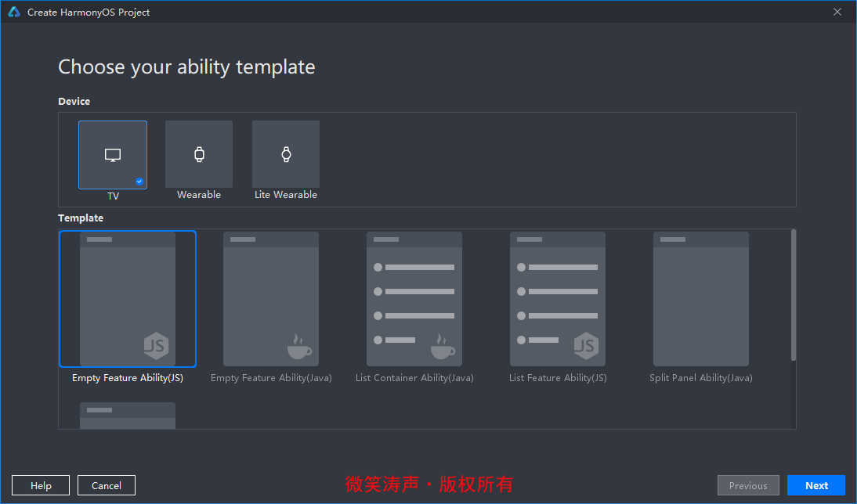The image size is (857, 504).
Task: Proceed with the Next button
Action: click(816, 485)
